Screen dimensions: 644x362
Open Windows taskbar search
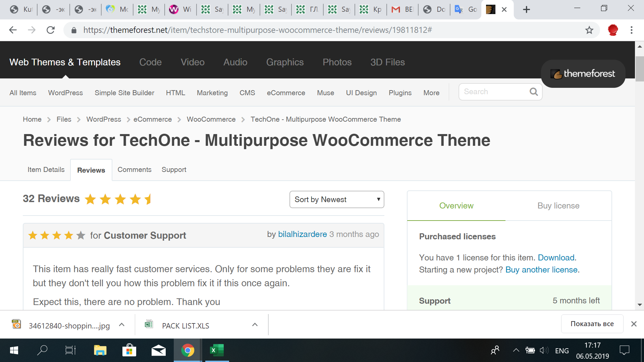pos(42,350)
